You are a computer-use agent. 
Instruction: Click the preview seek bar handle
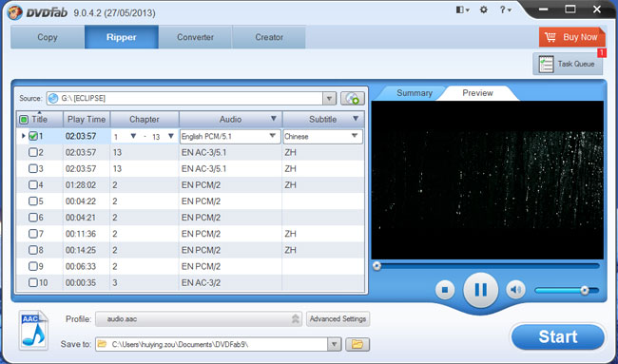tap(377, 266)
